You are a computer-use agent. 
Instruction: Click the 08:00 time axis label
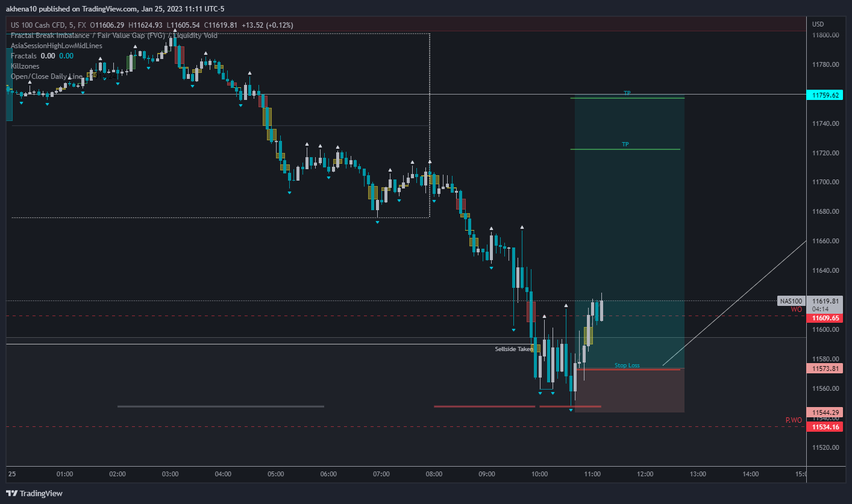(x=434, y=474)
